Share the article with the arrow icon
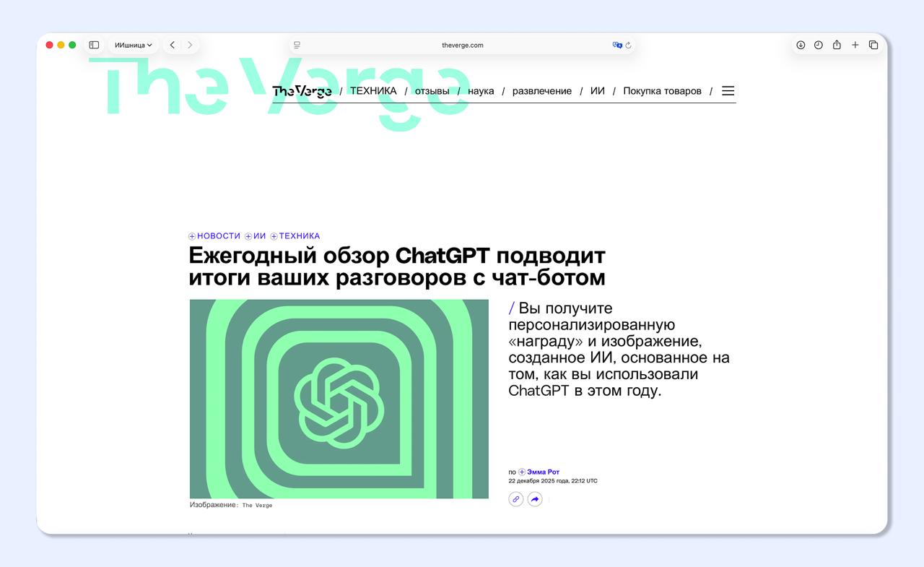Screen dimensions: 924x567 click(x=535, y=499)
